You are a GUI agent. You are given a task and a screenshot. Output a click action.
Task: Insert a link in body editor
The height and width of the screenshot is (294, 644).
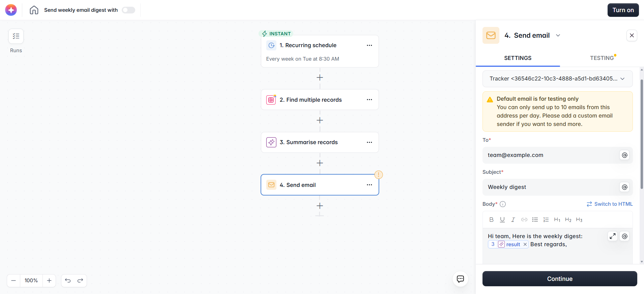pos(524,220)
